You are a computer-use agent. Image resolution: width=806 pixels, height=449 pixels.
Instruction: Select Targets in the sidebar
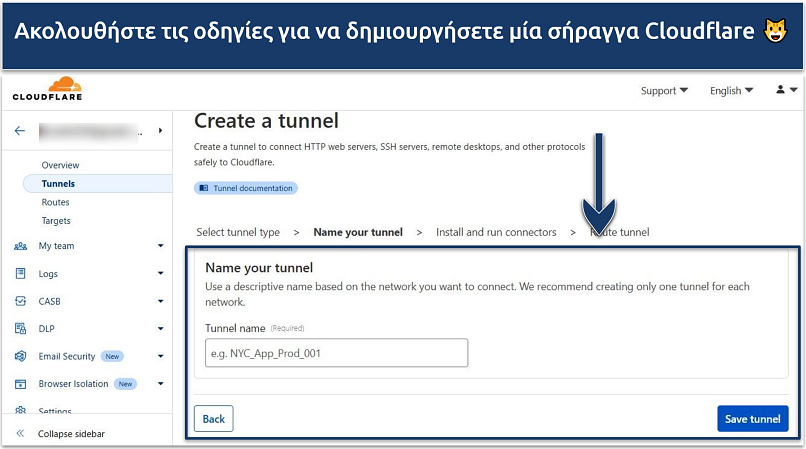coord(56,221)
